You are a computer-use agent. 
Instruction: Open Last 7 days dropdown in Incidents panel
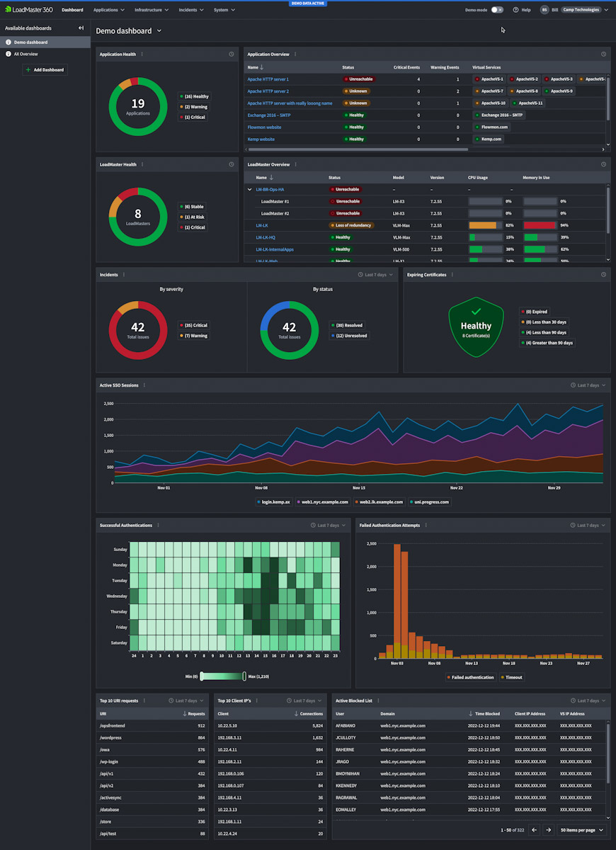pos(375,275)
